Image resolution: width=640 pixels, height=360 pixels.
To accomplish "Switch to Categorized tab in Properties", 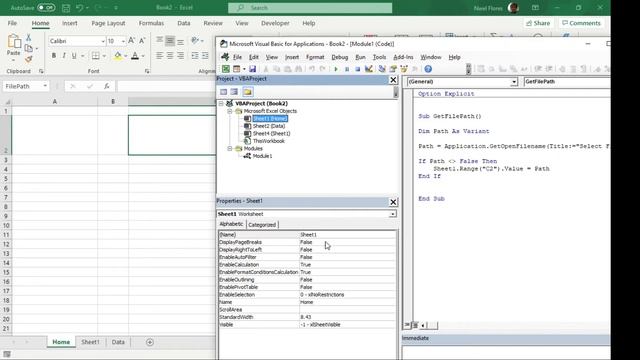I will (x=262, y=224).
